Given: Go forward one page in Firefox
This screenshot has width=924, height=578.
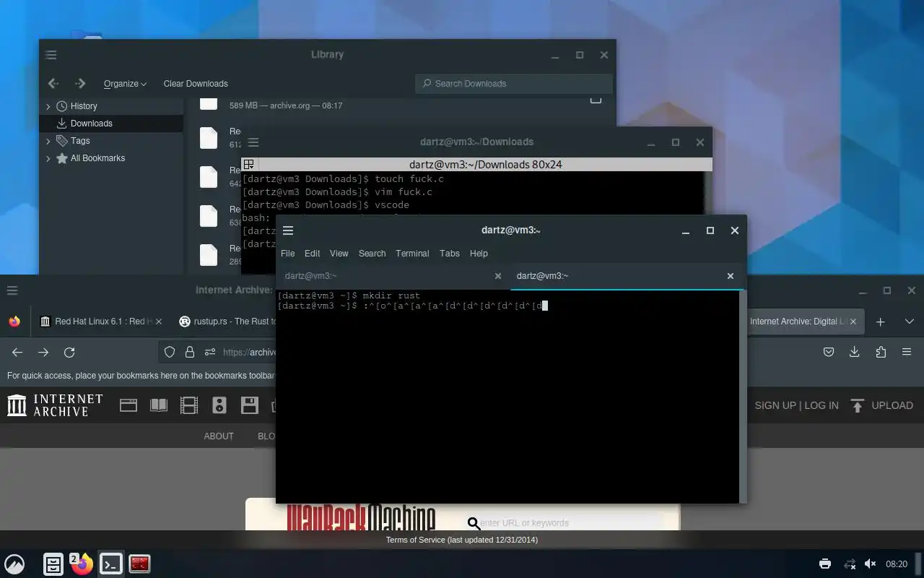Looking at the screenshot, I should click(x=43, y=353).
